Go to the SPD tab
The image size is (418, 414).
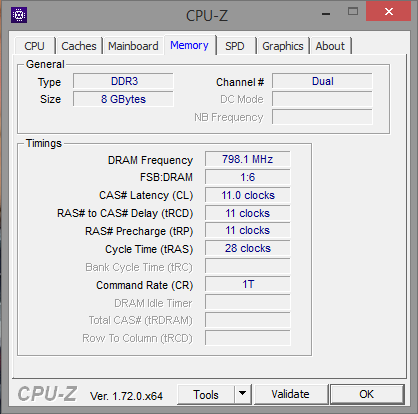[235, 46]
